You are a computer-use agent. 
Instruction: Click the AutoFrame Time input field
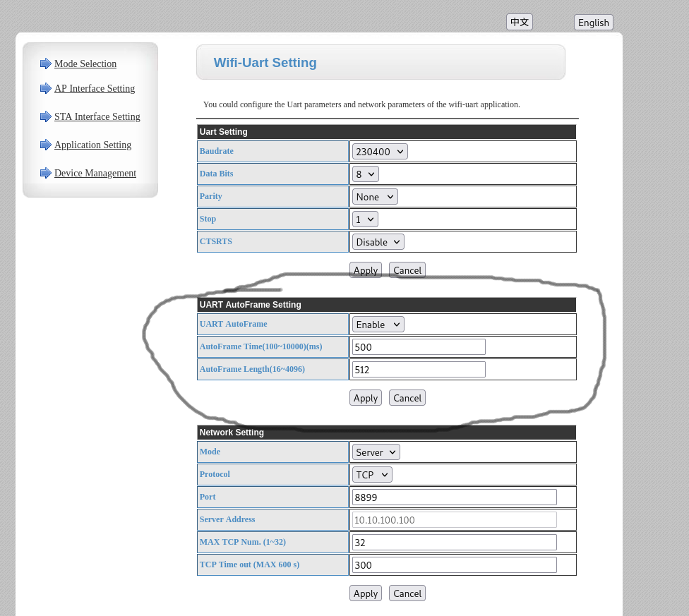[419, 347]
